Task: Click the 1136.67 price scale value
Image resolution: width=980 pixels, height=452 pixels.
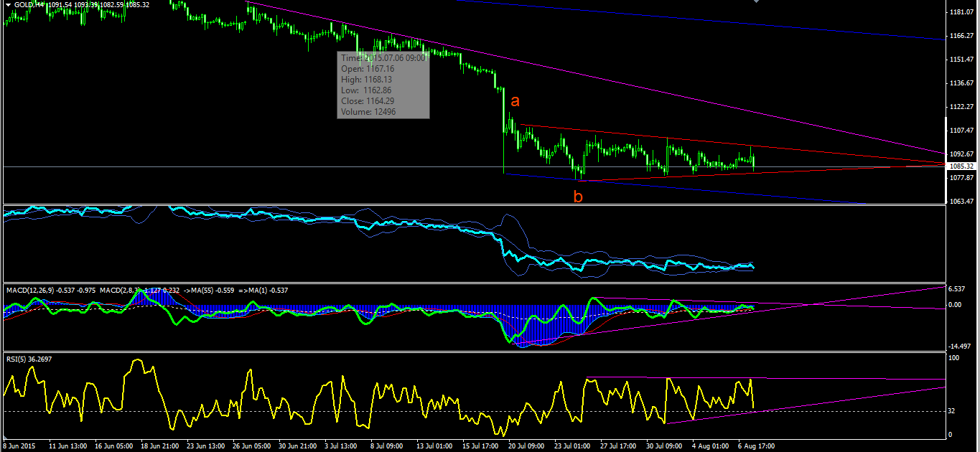Action: [961, 83]
